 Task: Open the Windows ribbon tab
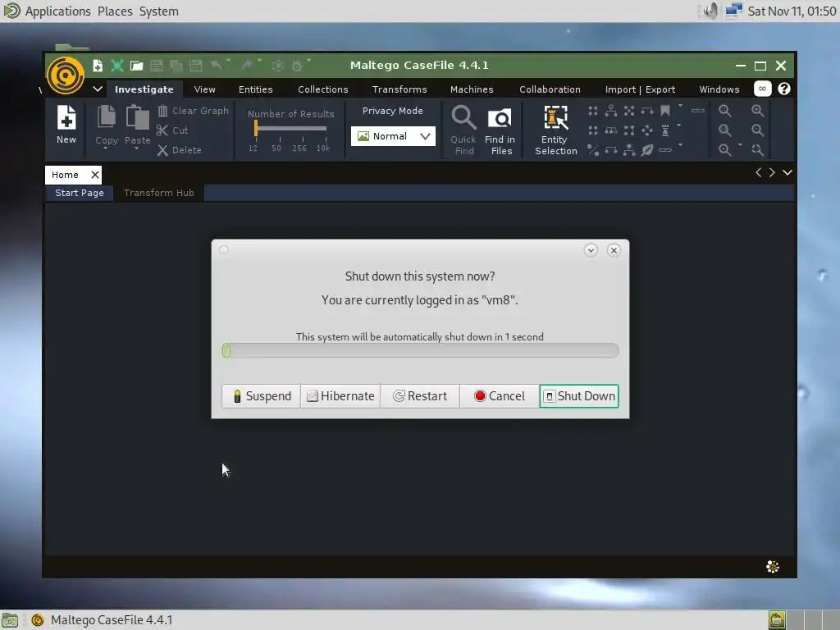coord(719,89)
